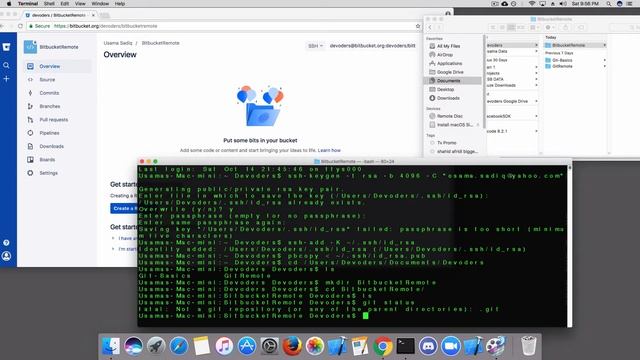
Task: Switch Finder to list view
Action: point(502,27)
